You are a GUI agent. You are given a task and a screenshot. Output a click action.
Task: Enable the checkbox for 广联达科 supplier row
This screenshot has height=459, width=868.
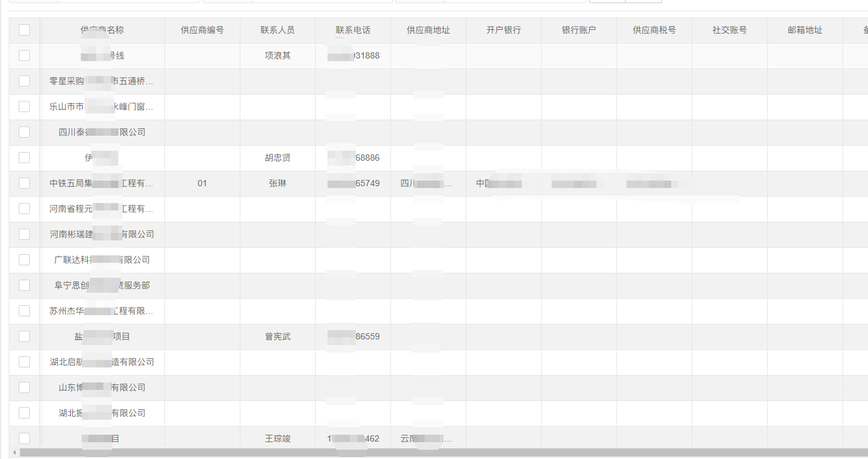click(24, 260)
